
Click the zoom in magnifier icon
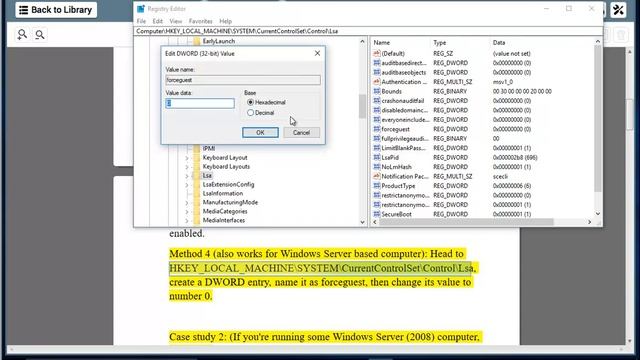(x=22, y=35)
